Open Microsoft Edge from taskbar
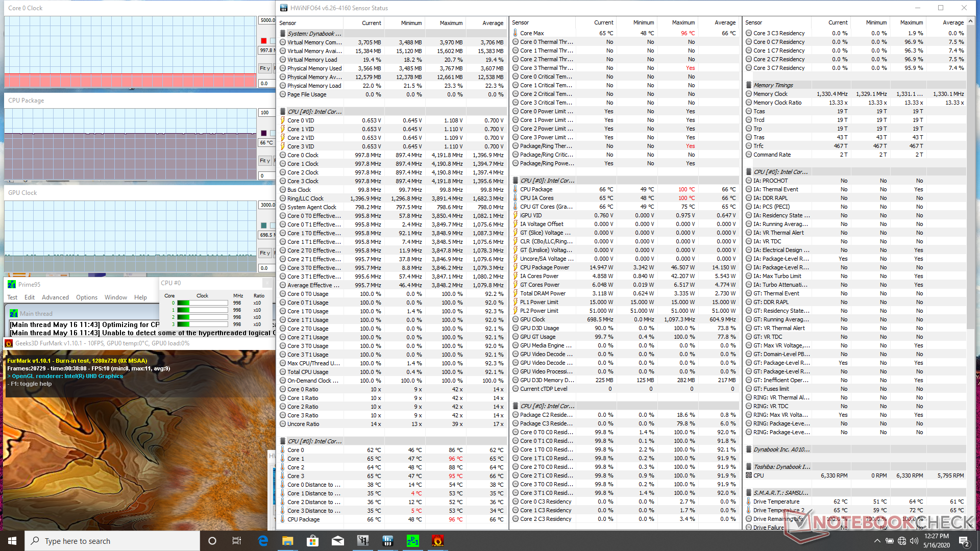 tap(263, 541)
